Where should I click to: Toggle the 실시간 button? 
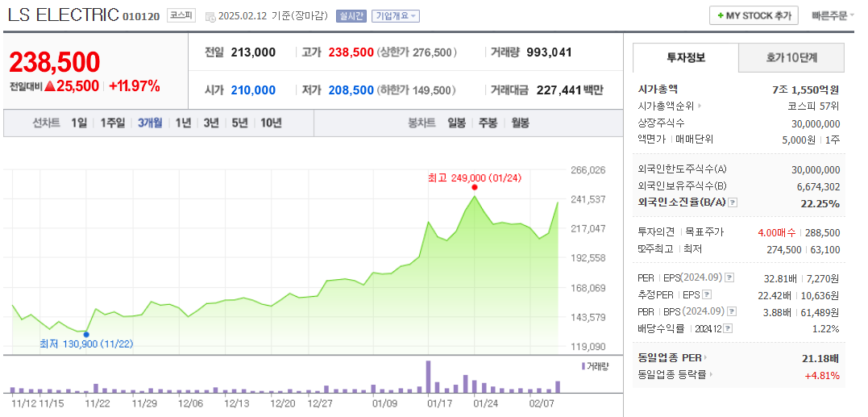click(x=351, y=16)
